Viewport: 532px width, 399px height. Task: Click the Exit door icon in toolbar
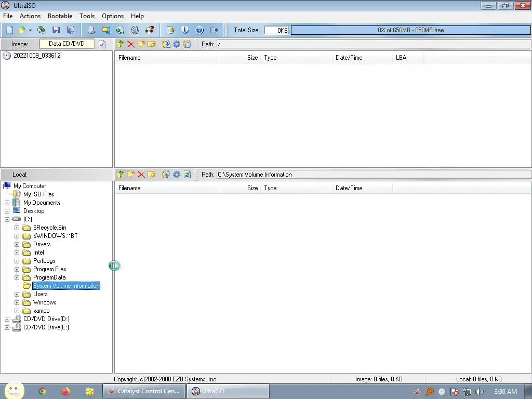214,30
